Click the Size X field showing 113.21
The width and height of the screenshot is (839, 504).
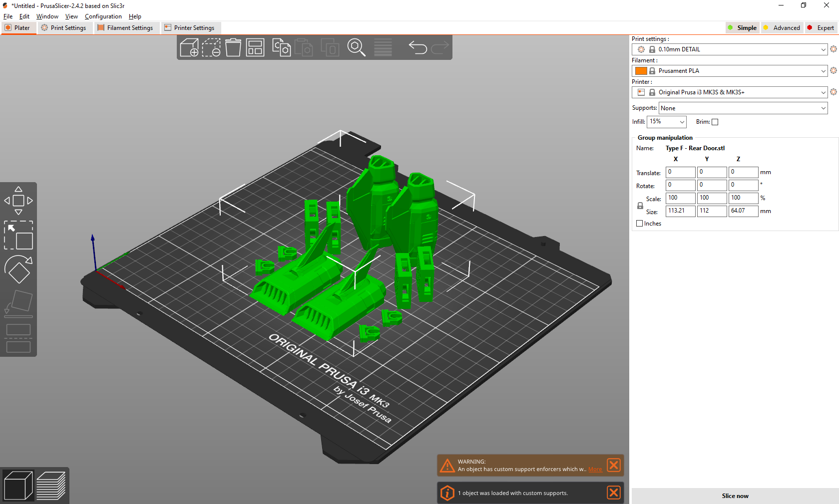click(681, 211)
